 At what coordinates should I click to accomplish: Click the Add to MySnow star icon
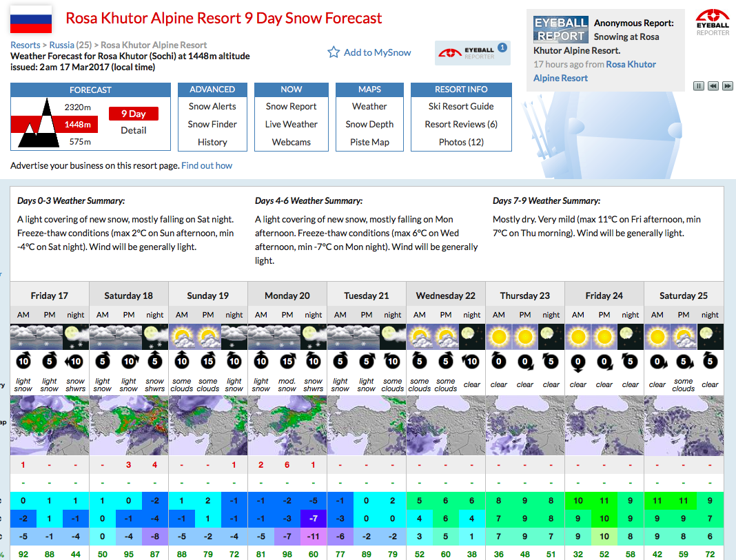tap(334, 52)
